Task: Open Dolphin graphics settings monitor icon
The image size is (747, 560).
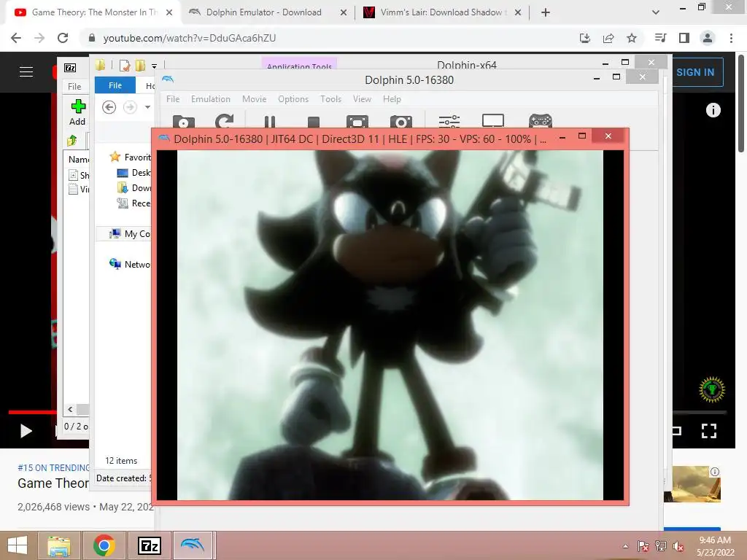Action: [493, 121]
